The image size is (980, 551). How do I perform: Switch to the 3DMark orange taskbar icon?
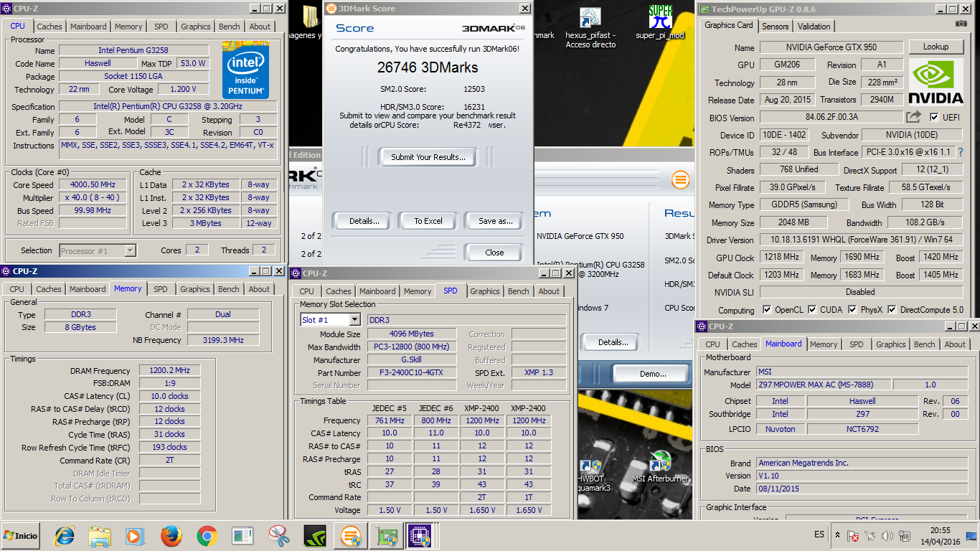pyautogui.click(x=351, y=535)
